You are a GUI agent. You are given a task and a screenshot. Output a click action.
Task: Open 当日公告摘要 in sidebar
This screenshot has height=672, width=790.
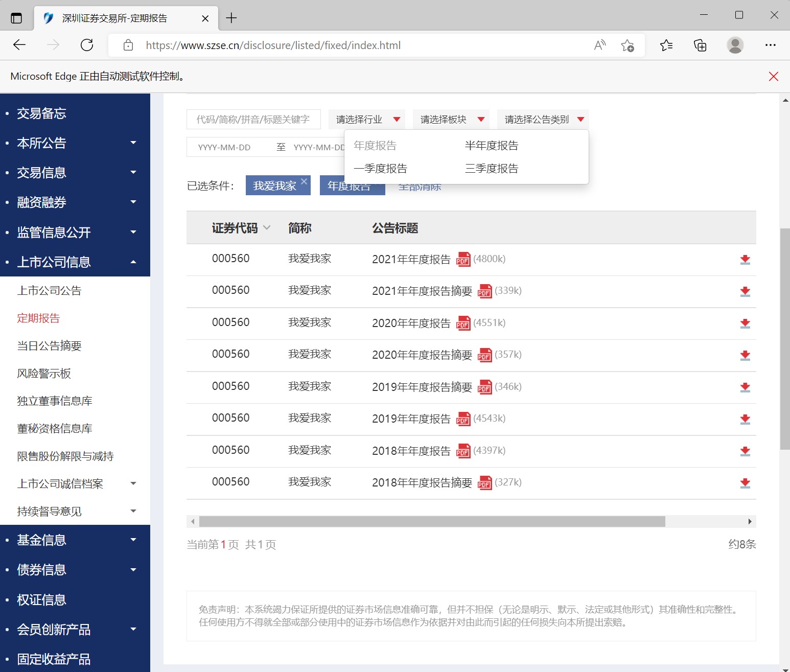tap(49, 346)
